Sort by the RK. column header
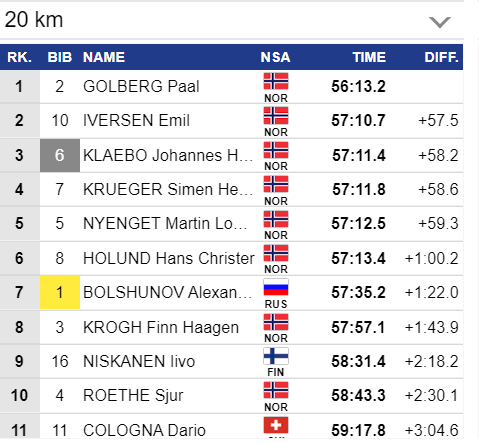The height and width of the screenshot is (444, 479). point(19,57)
